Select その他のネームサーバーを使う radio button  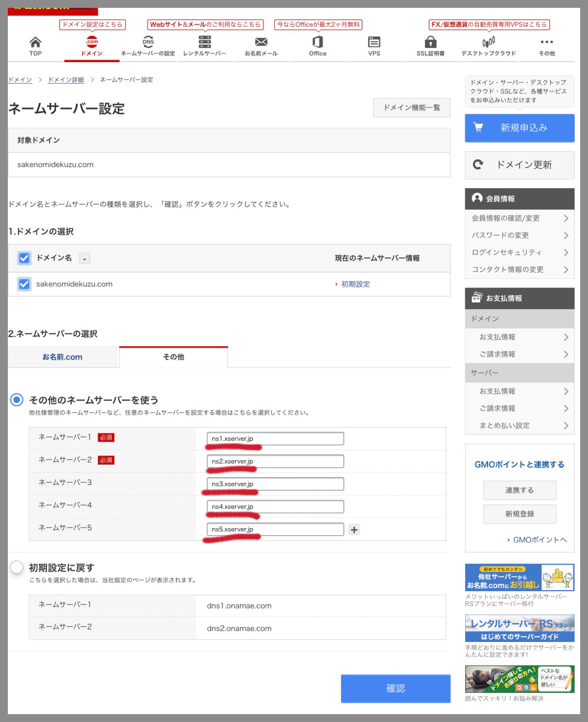click(17, 400)
